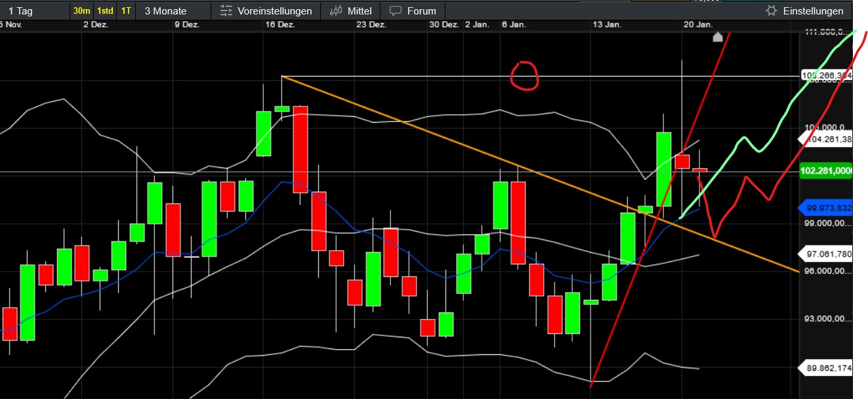Click the 104.261 upper band label

pos(825,138)
